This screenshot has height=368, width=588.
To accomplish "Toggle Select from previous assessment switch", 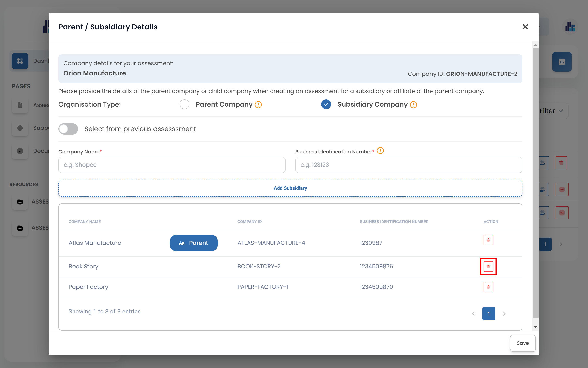I will click(x=68, y=129).
